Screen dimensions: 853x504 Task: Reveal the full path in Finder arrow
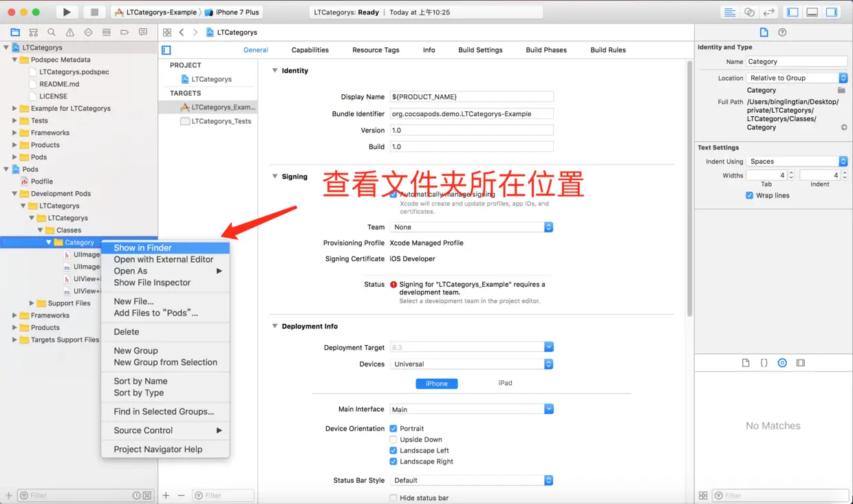coord(844,127)
